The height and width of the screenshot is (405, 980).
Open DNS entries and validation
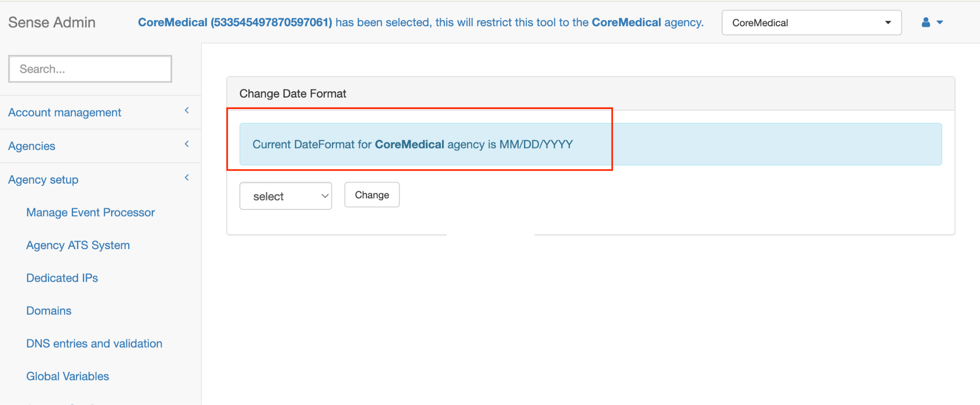click(x=94, y=343)
